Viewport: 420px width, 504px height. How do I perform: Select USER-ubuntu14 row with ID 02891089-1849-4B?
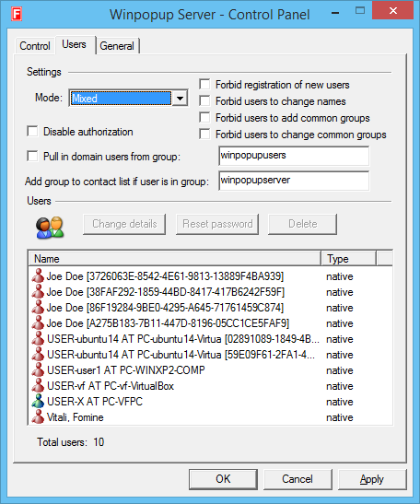(211, 339)
